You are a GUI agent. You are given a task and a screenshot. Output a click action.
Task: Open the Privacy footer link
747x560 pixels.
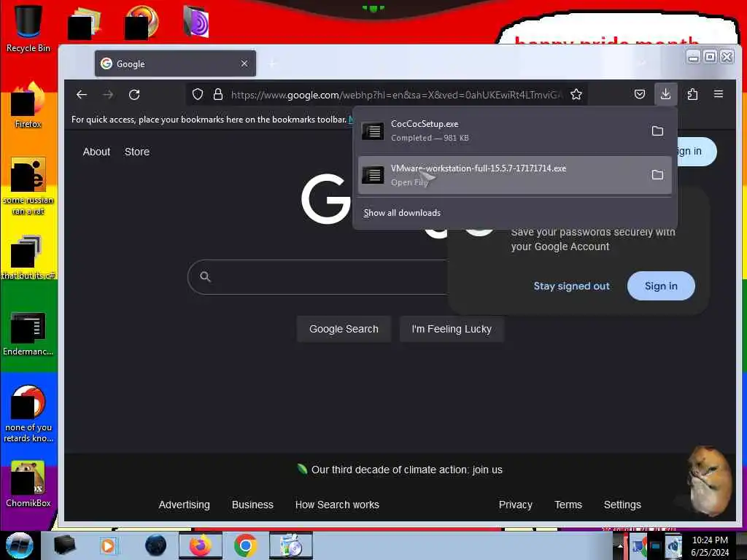pyautogui.click(x=515, y=505)
